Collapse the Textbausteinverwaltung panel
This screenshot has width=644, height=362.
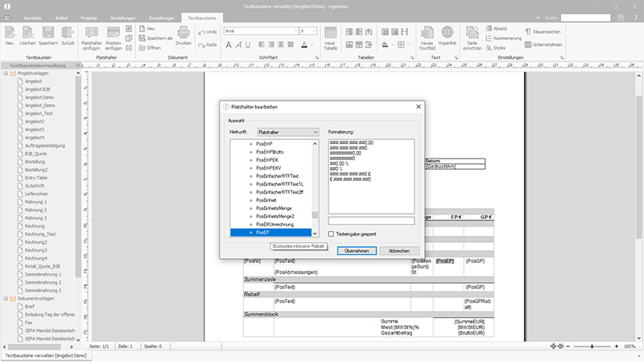pos(77,65)
